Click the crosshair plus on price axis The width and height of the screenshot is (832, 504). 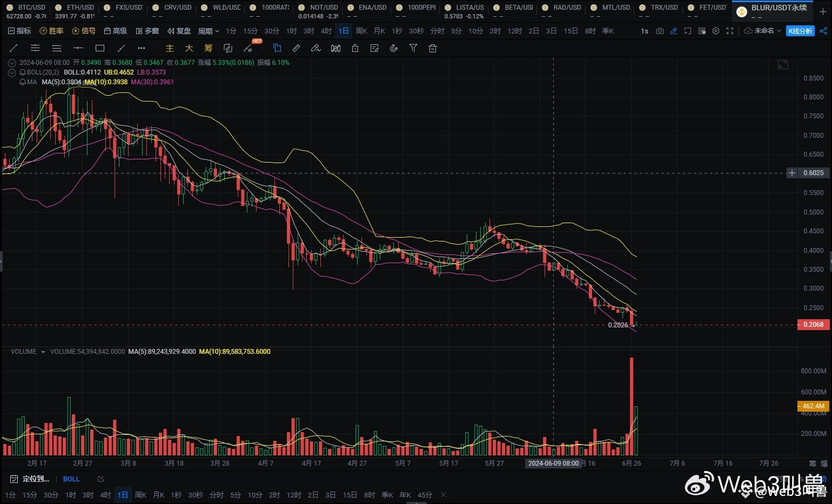point(792,173)
